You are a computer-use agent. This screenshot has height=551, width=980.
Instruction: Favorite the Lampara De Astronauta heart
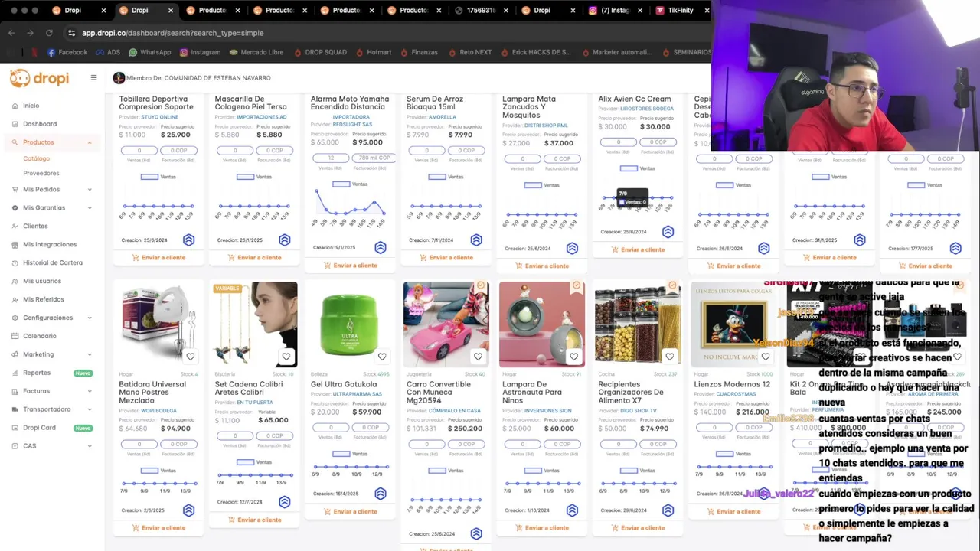pos(573,357)
